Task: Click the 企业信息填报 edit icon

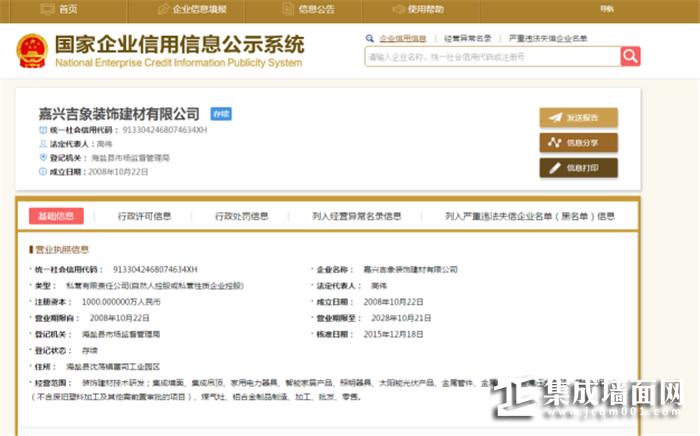Action: [x=163, y=9]
